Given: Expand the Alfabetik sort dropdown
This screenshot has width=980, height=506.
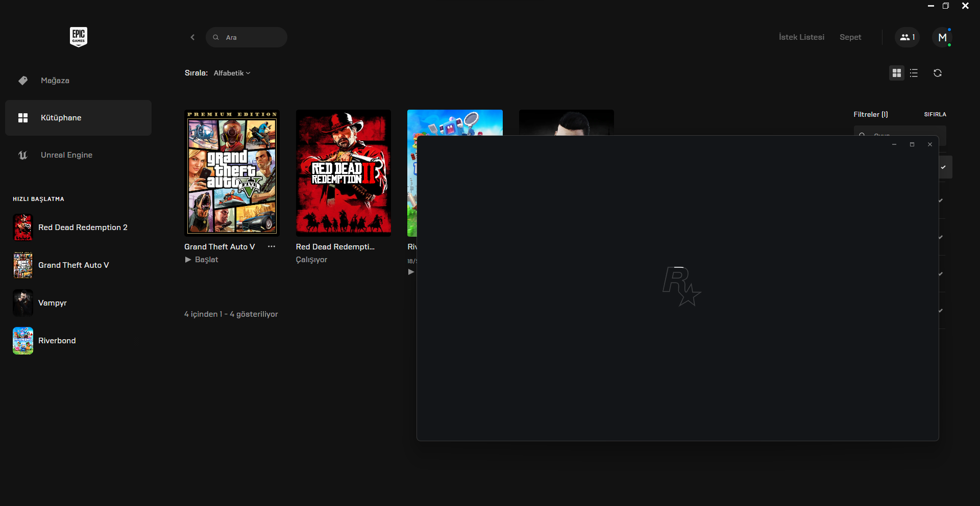Looking at the screenshot, I should [232, 73].
